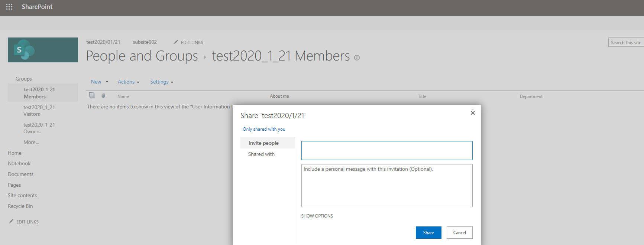Viewport: 644px width, 245px height.
Task: Click the select-all icon in list header
Action: coord(92,95)
